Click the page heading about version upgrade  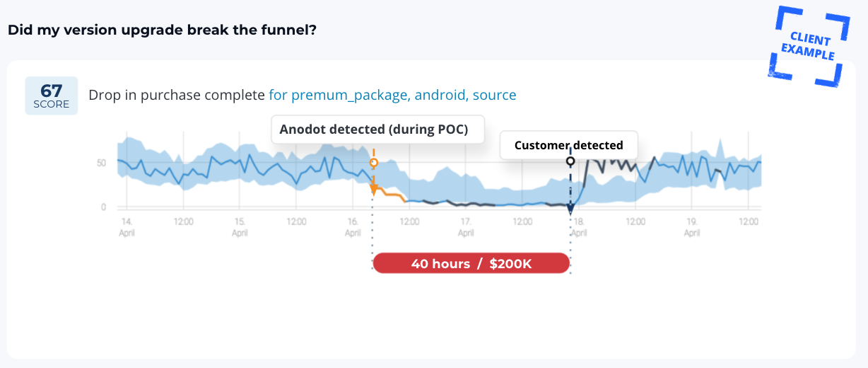[x=162, y=30]
